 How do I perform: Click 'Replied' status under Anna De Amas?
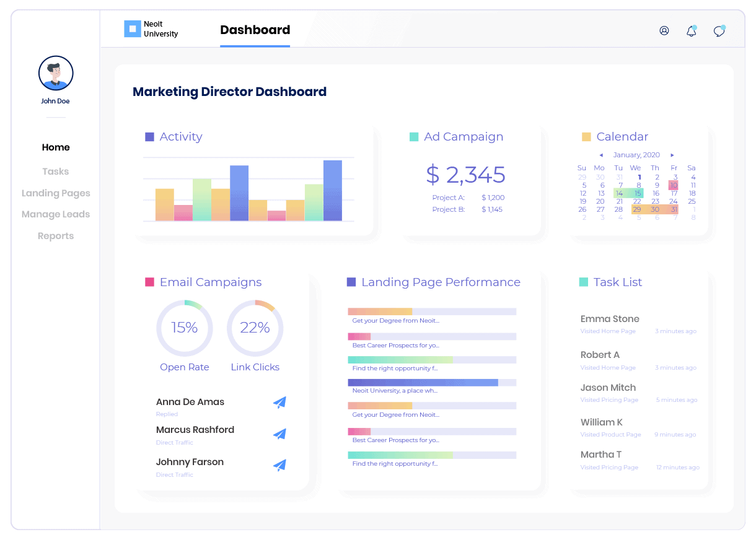[x=167, y=414]
